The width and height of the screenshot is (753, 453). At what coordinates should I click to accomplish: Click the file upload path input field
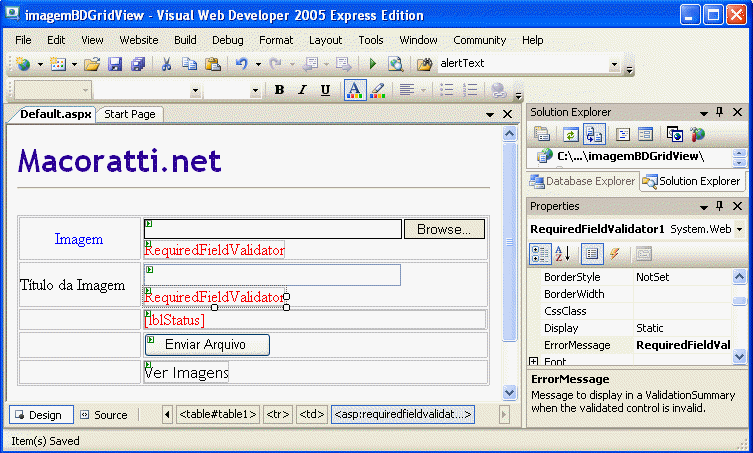(273, 229)
